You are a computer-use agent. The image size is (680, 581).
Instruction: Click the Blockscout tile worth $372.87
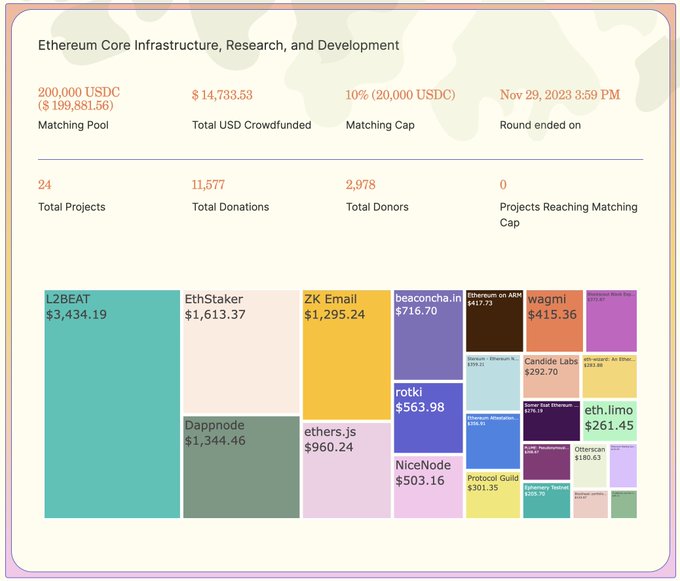pyautogui.click(x=611, y=321)
